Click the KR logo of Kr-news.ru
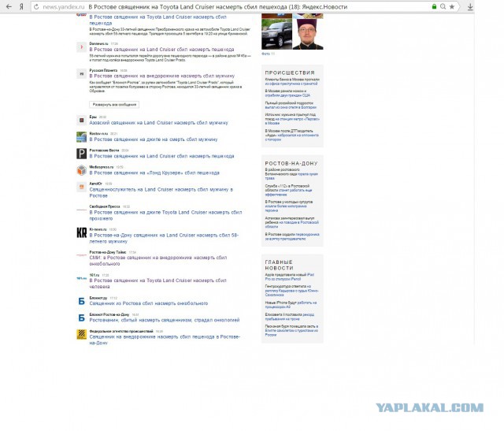Image resolution: width=504 pixels, height=431 pixels. pos(81,232)
